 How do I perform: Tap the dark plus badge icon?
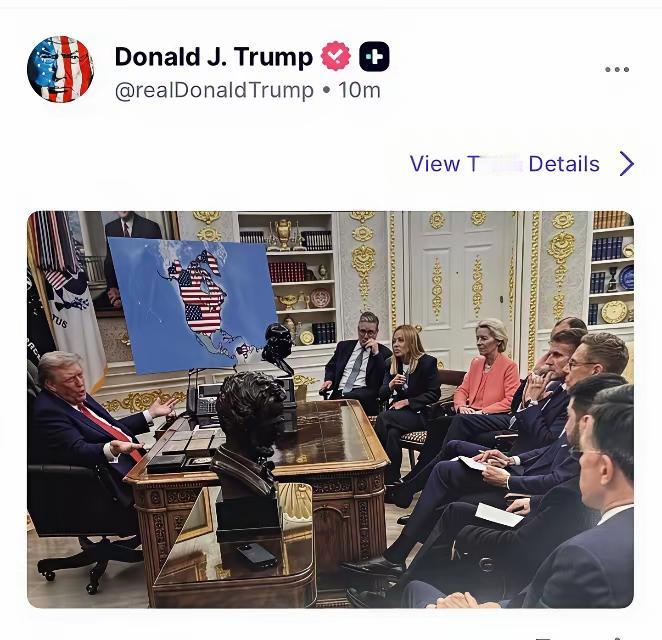pos(374,56)
